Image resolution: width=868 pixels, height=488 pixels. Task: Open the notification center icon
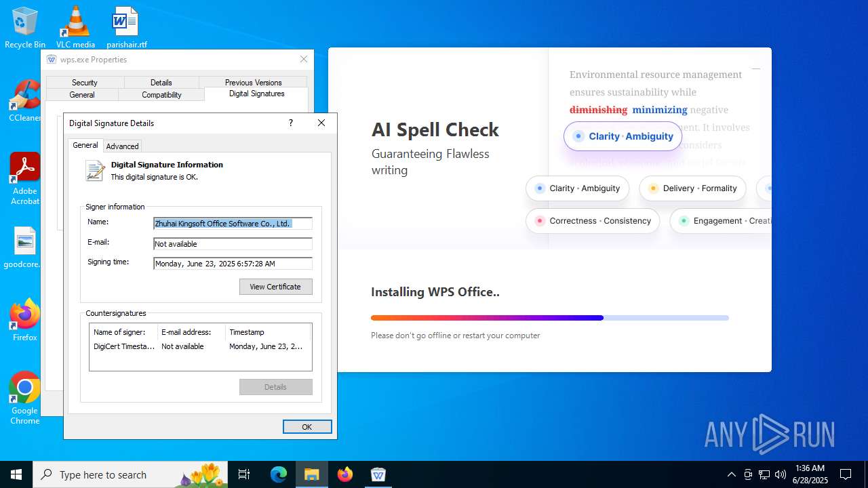coord(846,474)
